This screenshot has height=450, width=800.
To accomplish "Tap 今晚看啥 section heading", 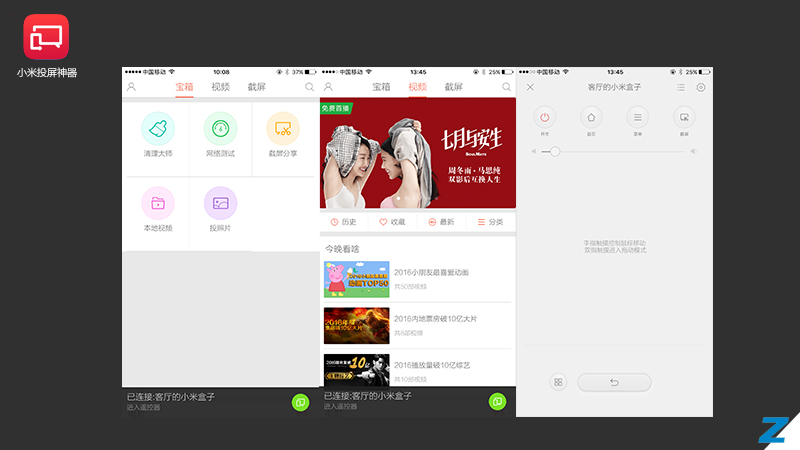I will [x=342, y=249].
